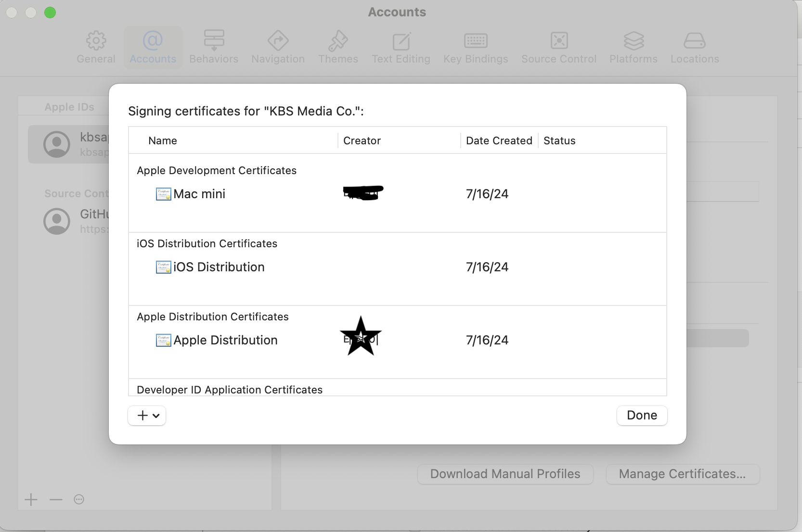Click the kbsa Apple ID avatar
This screenshot has height=532, width=802.
click(57, 144)
